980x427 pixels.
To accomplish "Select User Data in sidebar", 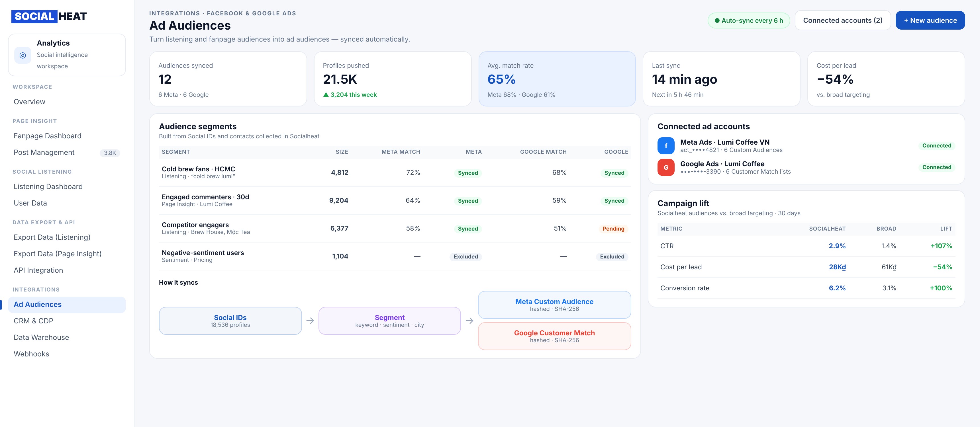I will tap(67, 203).
